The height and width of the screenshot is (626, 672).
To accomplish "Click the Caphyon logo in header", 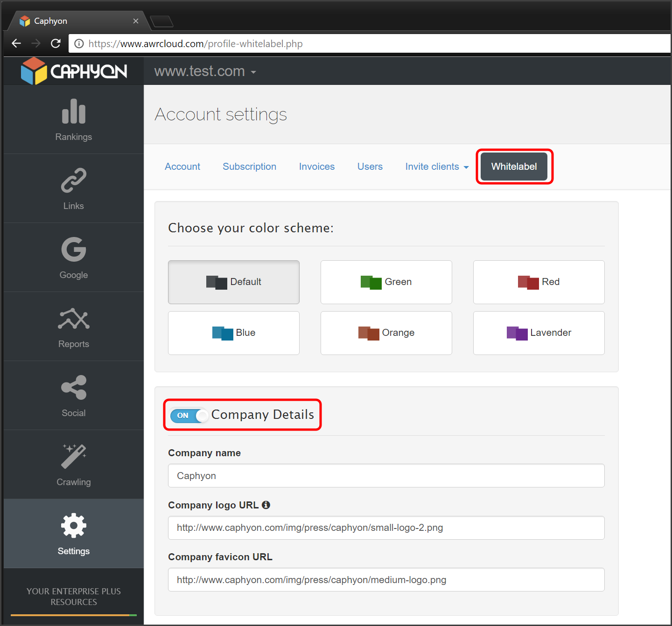I will (x=74, y=71).
